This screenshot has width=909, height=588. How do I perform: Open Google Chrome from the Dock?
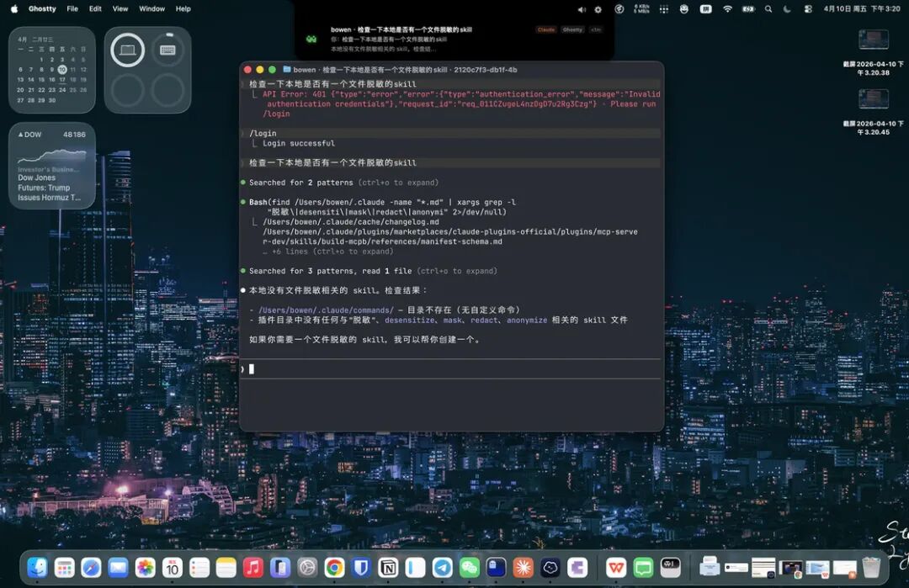[334, 568]
